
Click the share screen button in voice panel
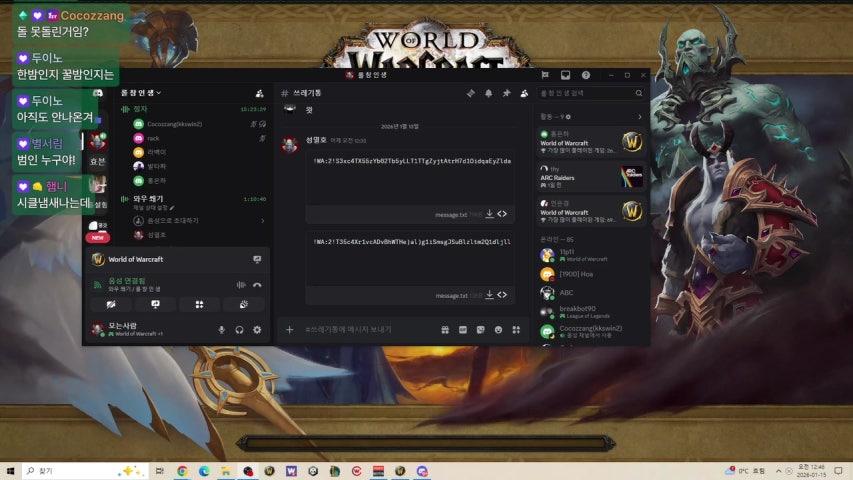(155, 305)
